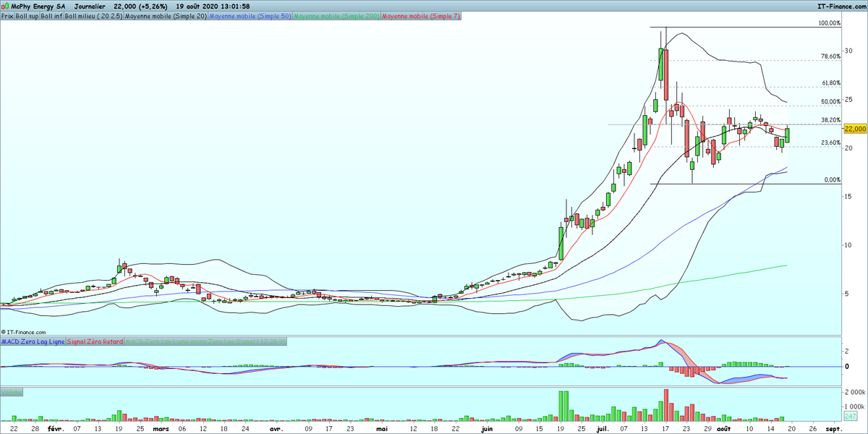Click the août month label on time axis

(723, 429)
